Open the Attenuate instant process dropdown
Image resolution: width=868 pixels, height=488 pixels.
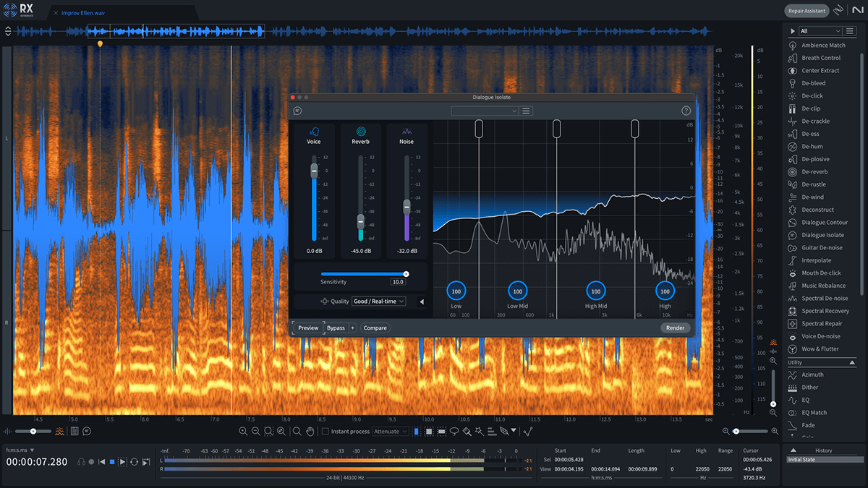(390, 432)
